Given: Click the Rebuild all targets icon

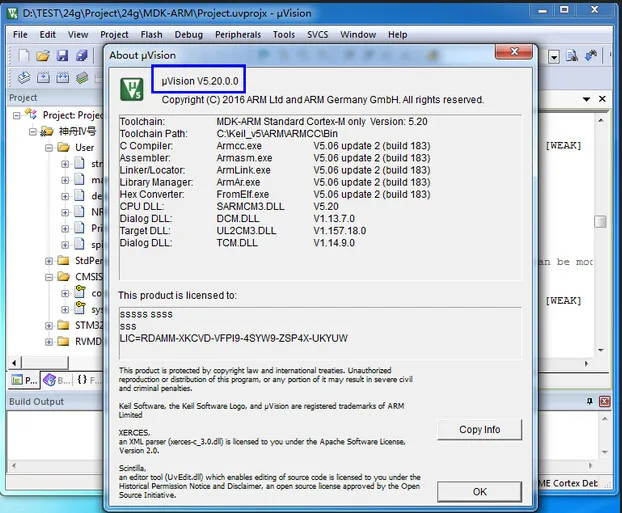Looking at the screenshot, I should click(62, 77).
